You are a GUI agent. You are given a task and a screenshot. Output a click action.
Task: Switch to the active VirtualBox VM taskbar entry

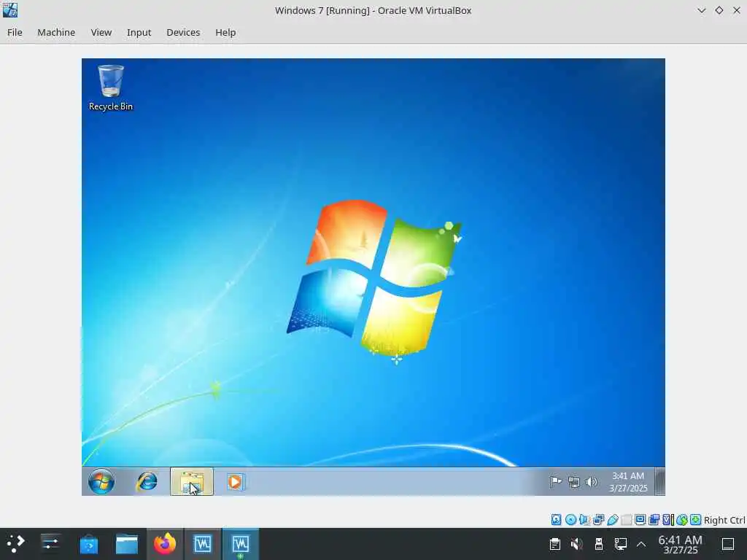pyautogui.click(x=241, y=544)
